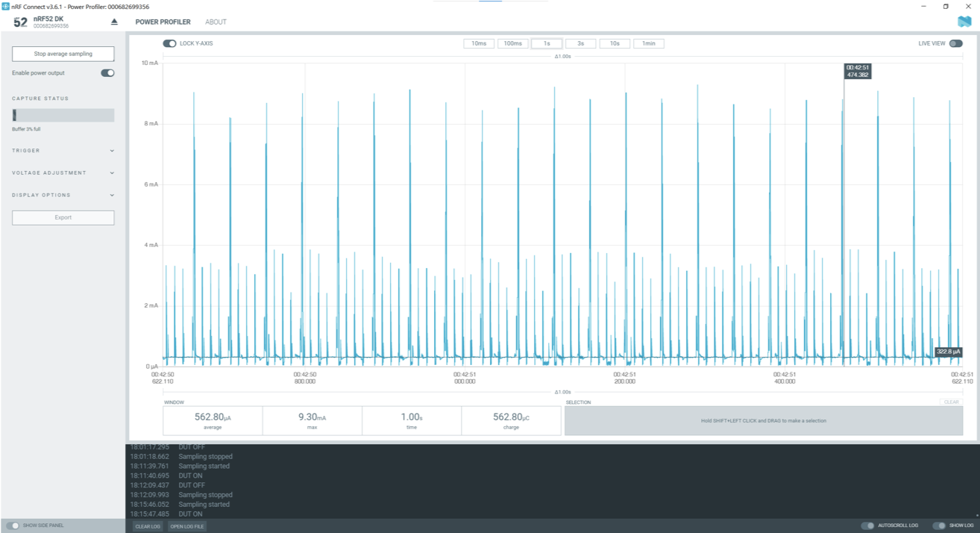
Task: Click the 10 mA y-axis label
Action: pyautogui.click(x=150, y=63)
